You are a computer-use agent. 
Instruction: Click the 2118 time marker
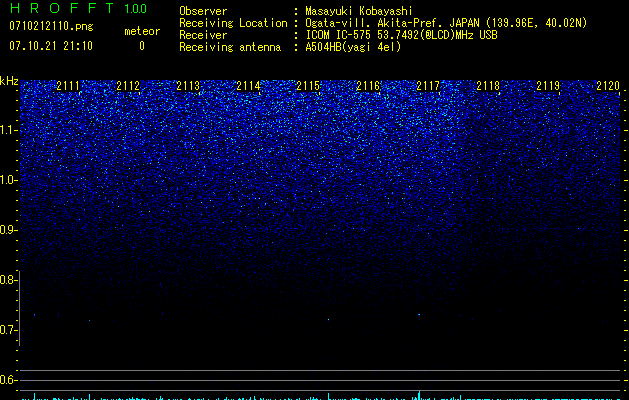tap(488, 86)
